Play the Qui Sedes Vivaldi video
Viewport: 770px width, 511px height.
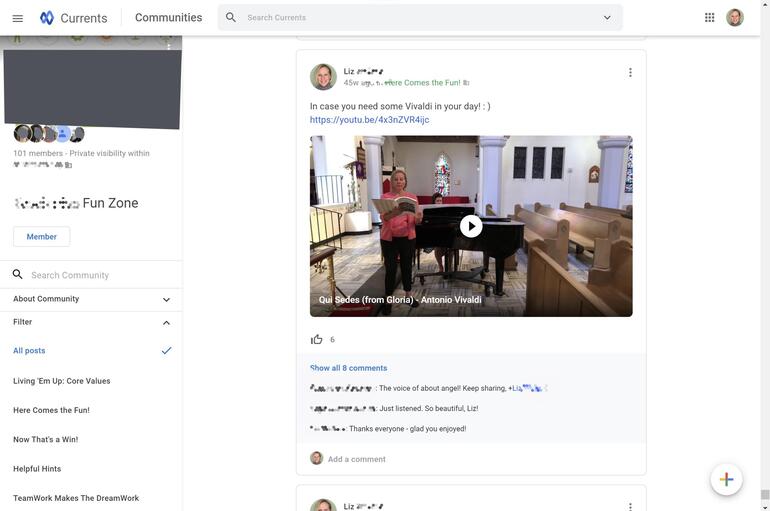coord(471,226)
